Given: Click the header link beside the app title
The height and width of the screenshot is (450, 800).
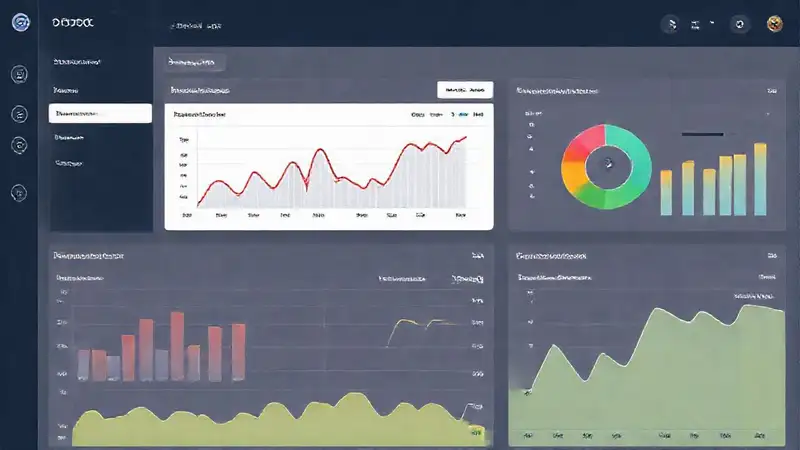Looking at the screenshot, I should 196,26.
